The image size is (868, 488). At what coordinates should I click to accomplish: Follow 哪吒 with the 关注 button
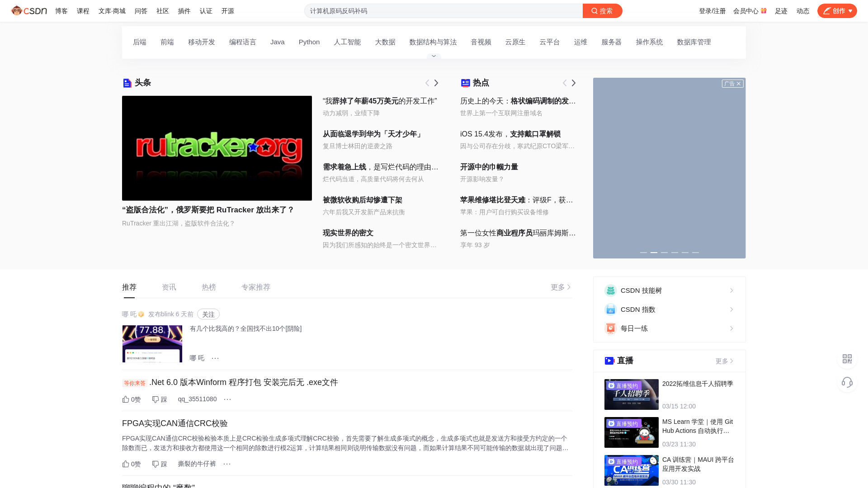coord(208,314)
